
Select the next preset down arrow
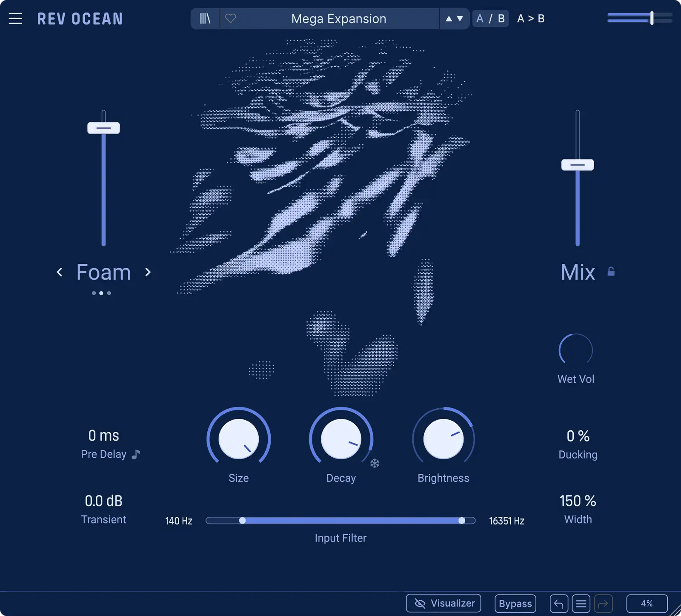tap(460, 19)
